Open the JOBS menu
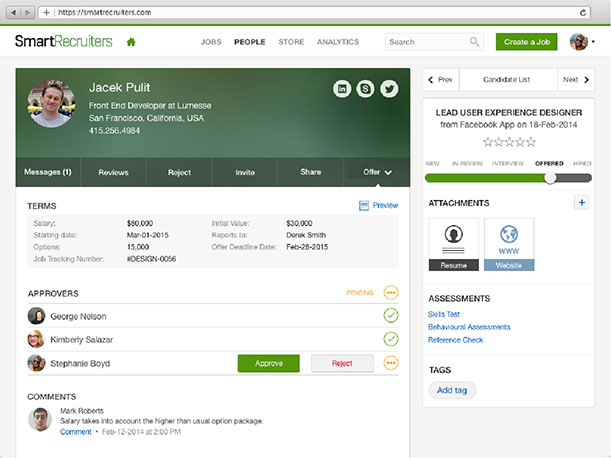The width and height of the screenshot is (611, 458). coord(211,42)
